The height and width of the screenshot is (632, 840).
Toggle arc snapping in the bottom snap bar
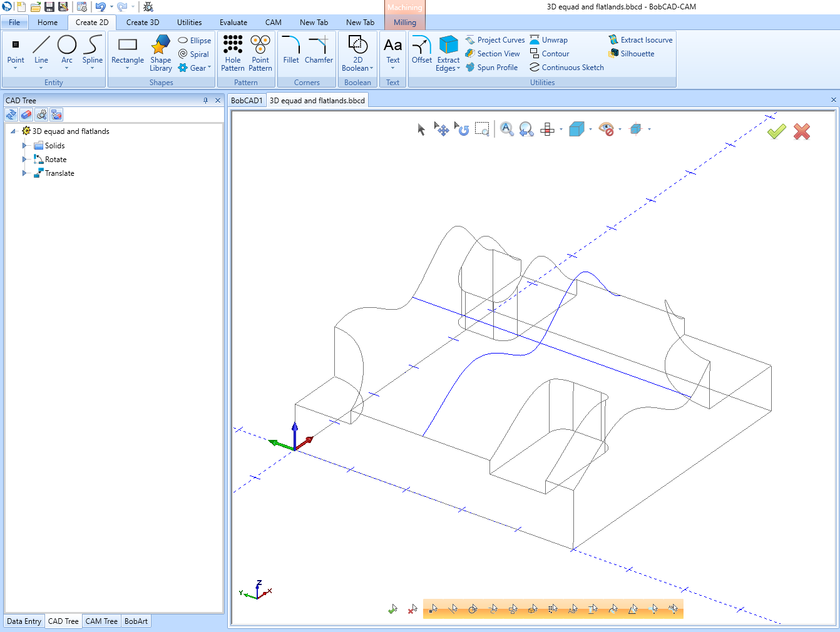(x=474, y=608)
